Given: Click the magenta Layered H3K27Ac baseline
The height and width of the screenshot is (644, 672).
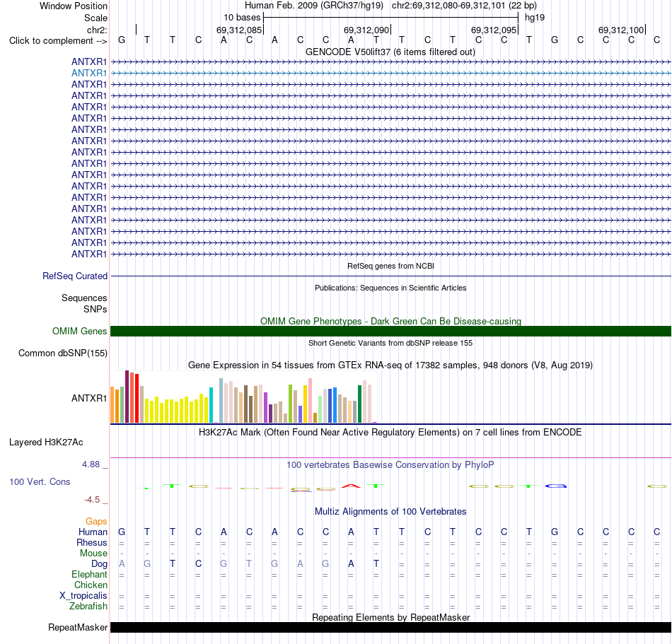Looking at the screenshot, I should coord(391,458).
